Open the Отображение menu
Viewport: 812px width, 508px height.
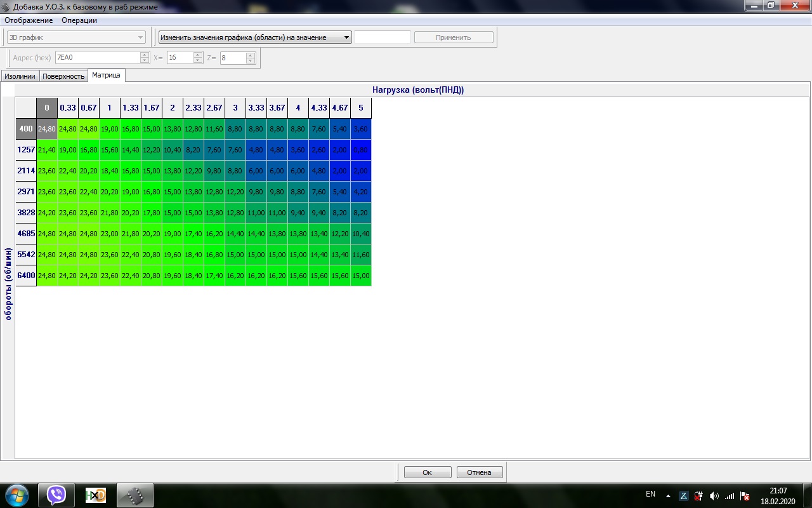point(29,20)
